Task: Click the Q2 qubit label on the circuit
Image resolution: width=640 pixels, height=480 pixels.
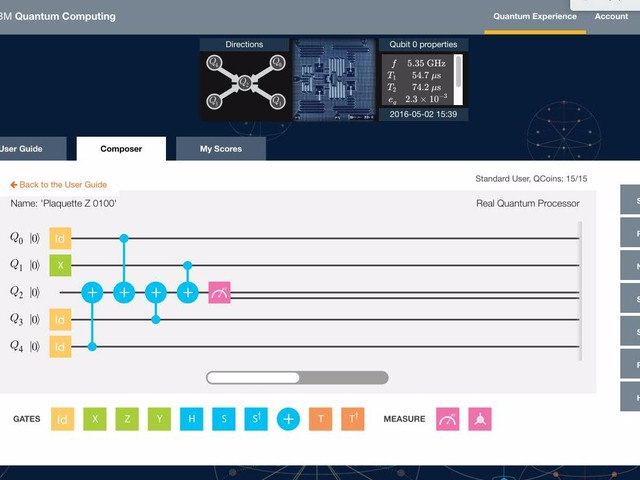Action: point(16,292)
